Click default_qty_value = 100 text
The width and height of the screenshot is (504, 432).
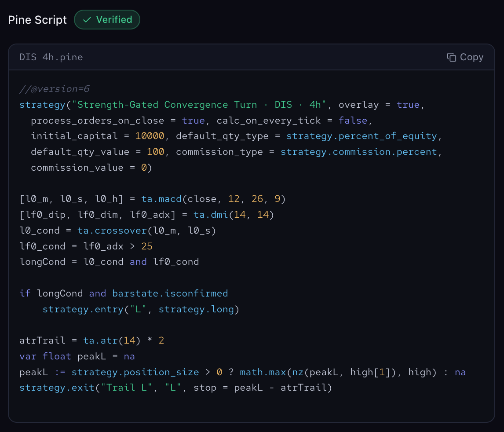click(97, 152)
